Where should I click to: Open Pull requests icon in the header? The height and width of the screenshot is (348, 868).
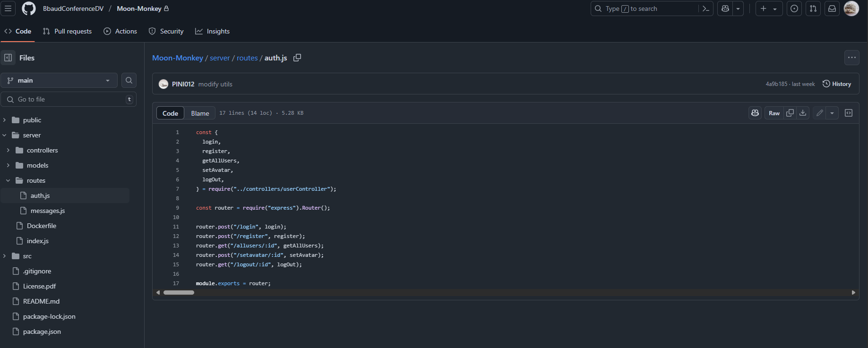click(x=813, y=8)
